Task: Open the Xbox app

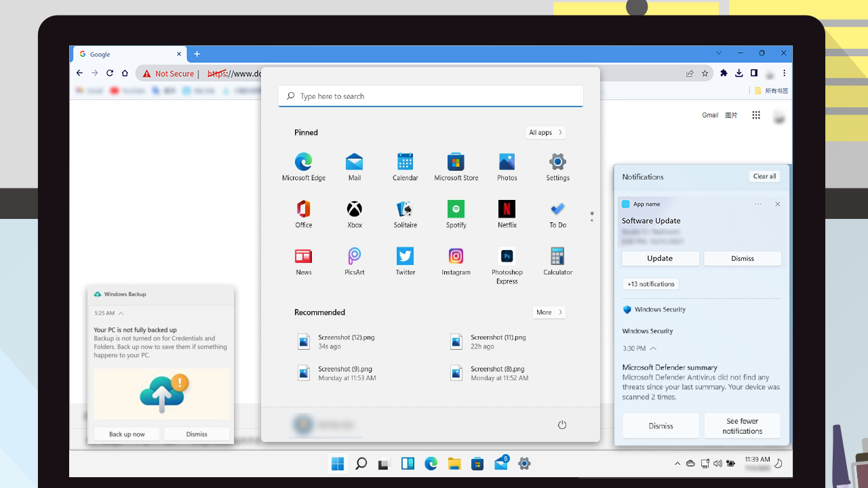Action: click(354, 214)
